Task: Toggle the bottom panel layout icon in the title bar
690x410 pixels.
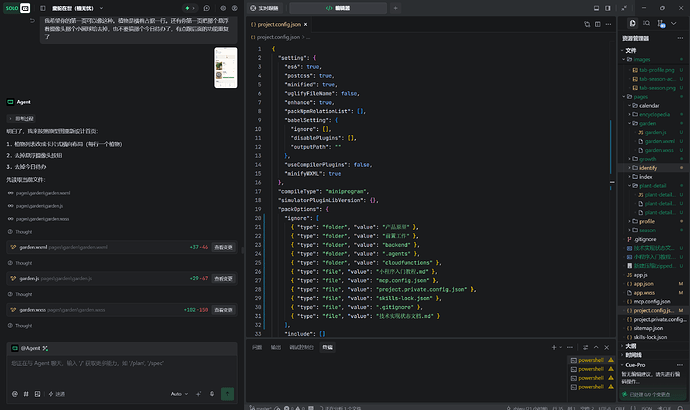Action: [x=596, y=8]
